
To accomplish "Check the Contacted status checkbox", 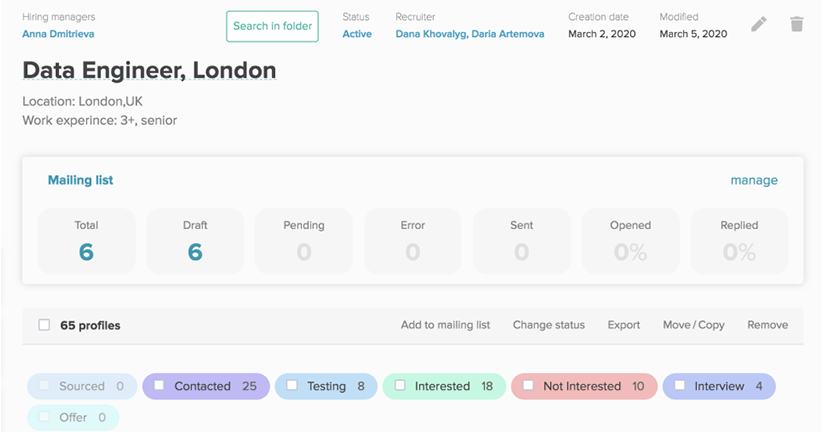I will [160, 386].
